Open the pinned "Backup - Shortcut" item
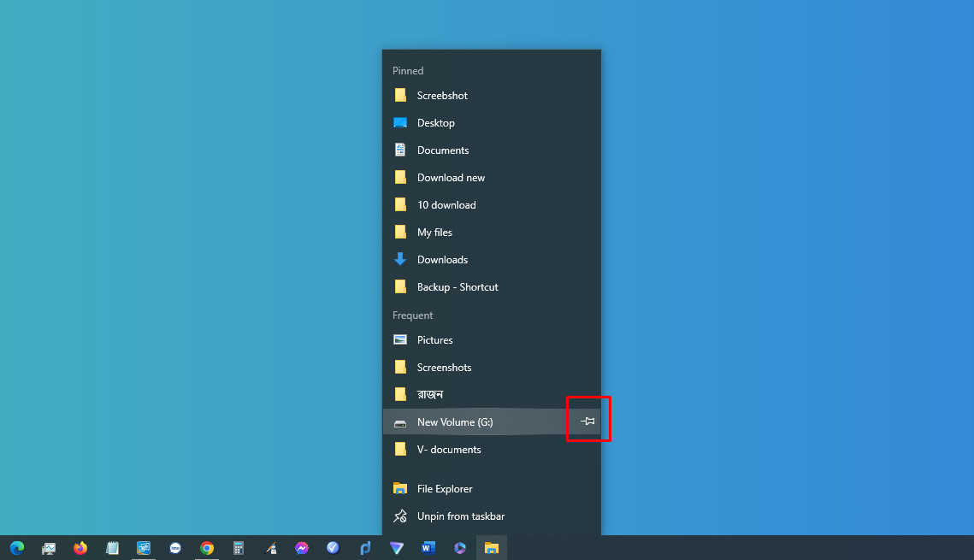Screen dimensions: 974x560 coord(457,286)
